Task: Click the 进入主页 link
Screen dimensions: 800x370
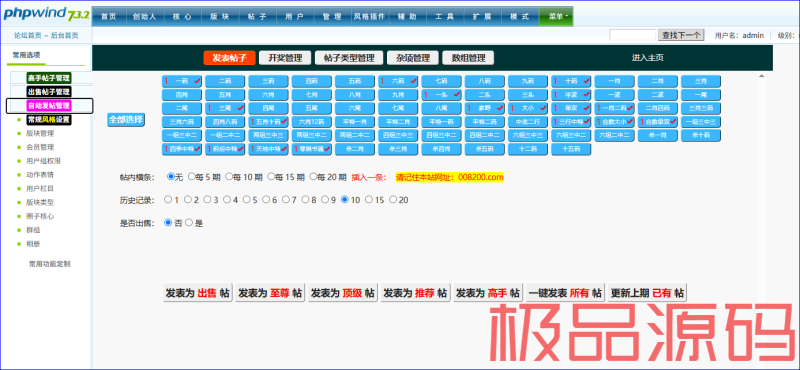Action: [x=647, y=58]
